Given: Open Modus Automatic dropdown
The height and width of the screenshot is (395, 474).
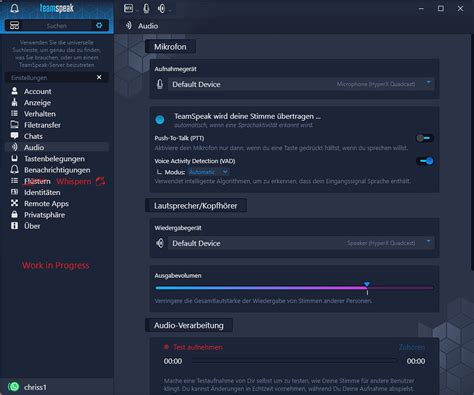Looking at the screenshot, I should (208, 172).
